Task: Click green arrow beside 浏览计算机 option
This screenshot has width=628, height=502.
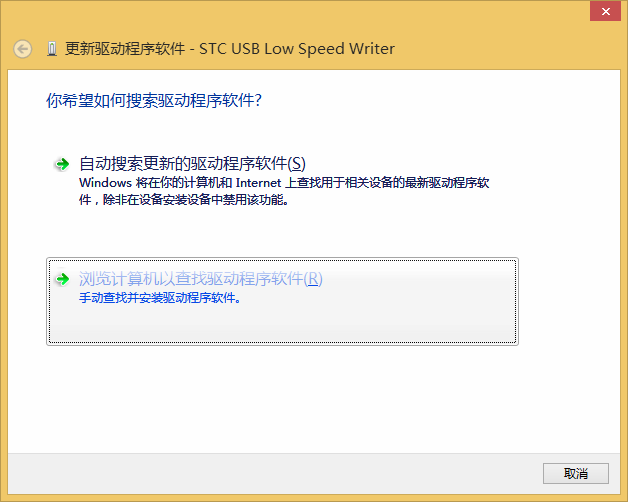Action: 62,279
